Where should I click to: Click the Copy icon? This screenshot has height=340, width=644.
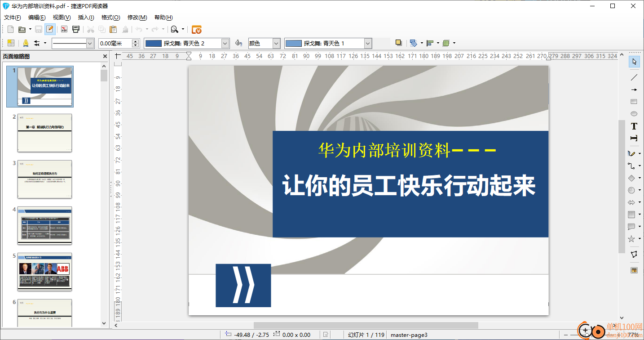(102, 30)
